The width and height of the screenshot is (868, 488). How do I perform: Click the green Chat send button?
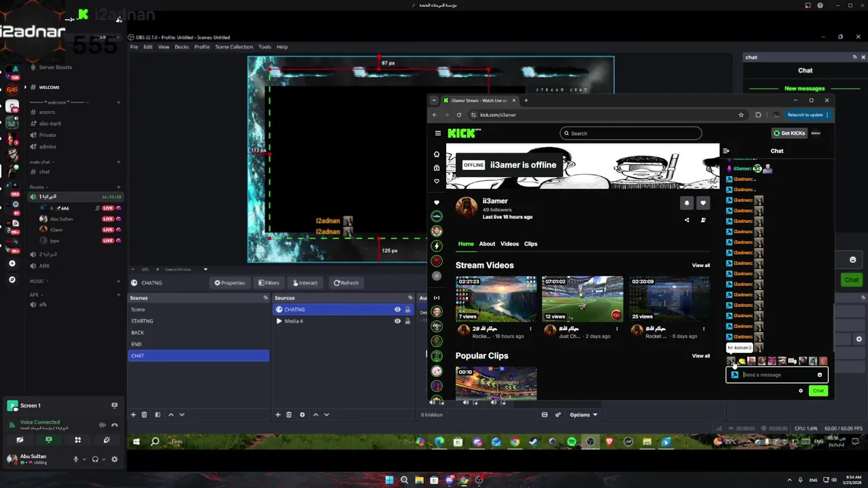(818, 390)
